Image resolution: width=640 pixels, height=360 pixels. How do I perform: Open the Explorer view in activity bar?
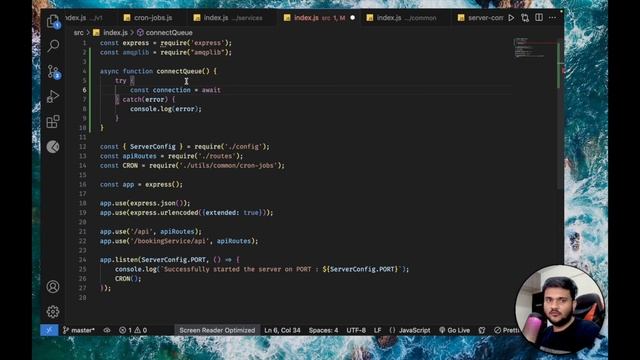(x=53, y=21)
